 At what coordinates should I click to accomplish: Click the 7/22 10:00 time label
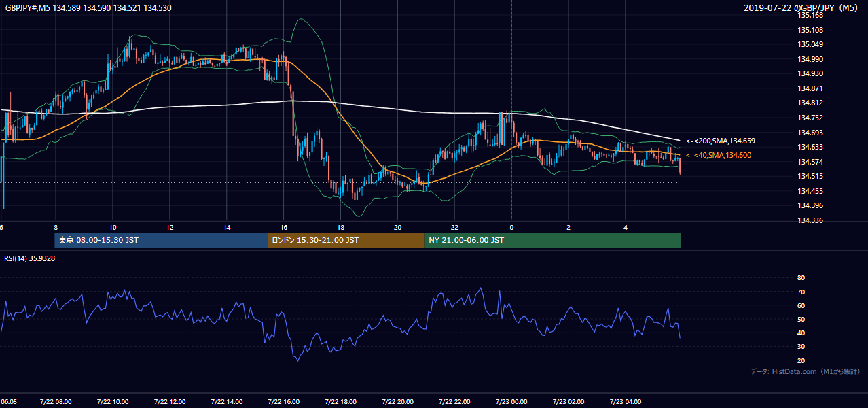[x=112, y=401]
